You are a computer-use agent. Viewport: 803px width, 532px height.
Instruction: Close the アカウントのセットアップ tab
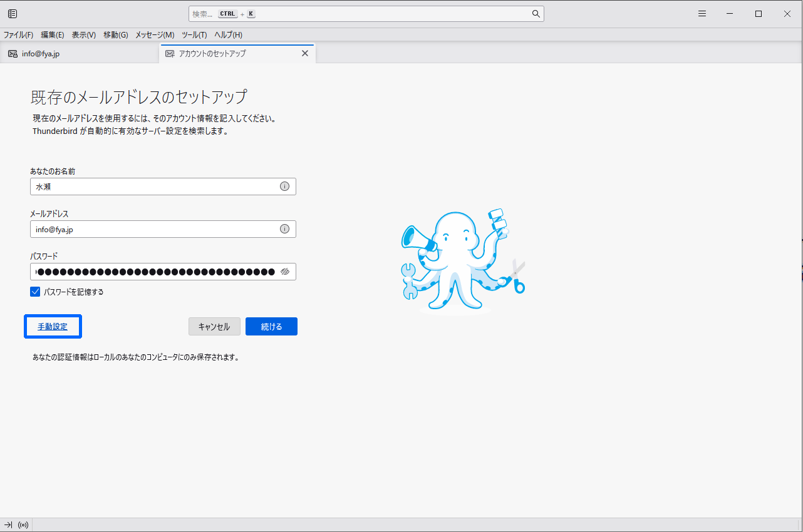(305, 53)
